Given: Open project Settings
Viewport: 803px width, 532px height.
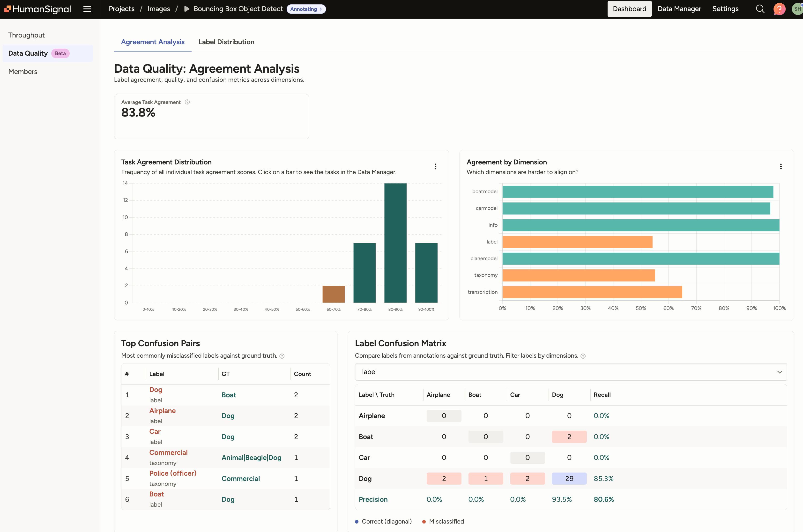Looking at the screenshot, I should pyautogui.click(x=725, y=9).
